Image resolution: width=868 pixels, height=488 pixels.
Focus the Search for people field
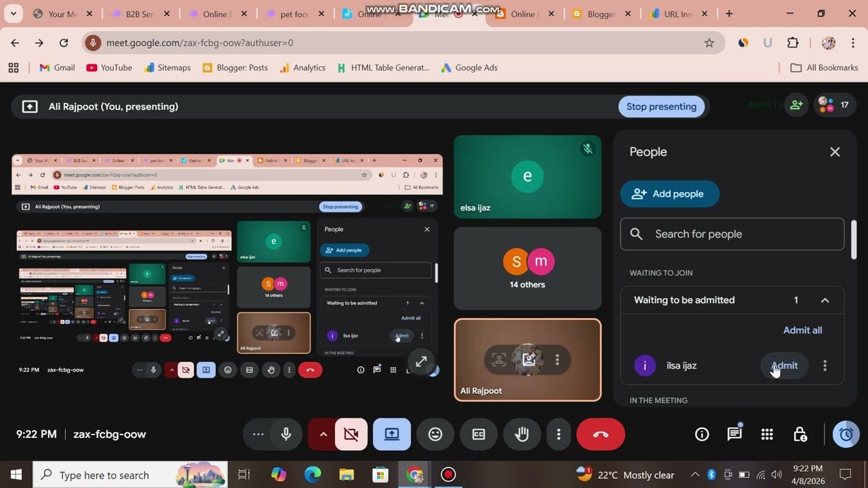(732, 234)
